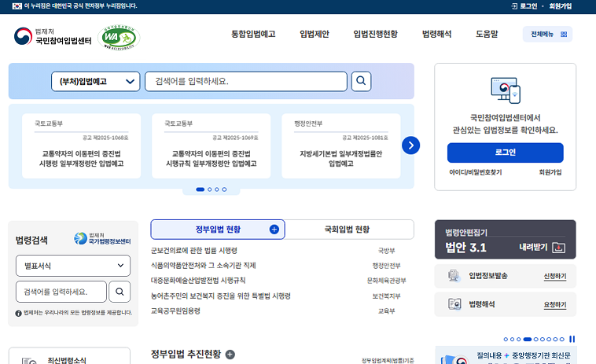Expand the (부처)입법예고 search category dropdown

96,81
